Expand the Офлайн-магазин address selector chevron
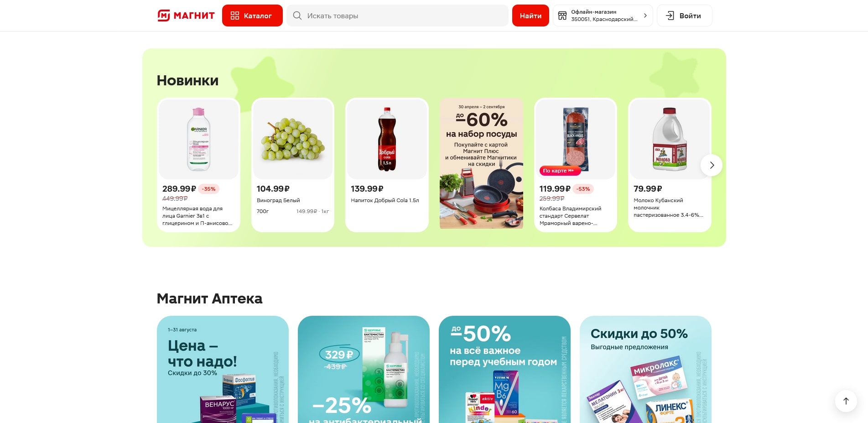 point(645,16)
